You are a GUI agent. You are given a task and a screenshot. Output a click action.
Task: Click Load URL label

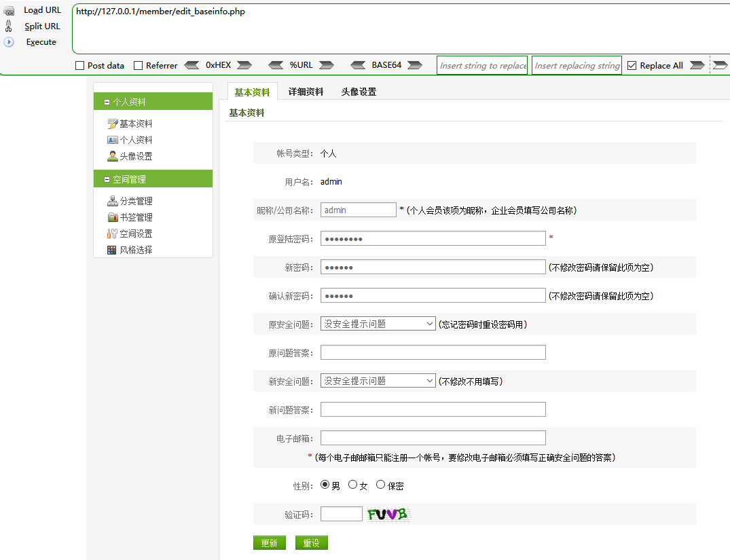[x=42, y=10]
